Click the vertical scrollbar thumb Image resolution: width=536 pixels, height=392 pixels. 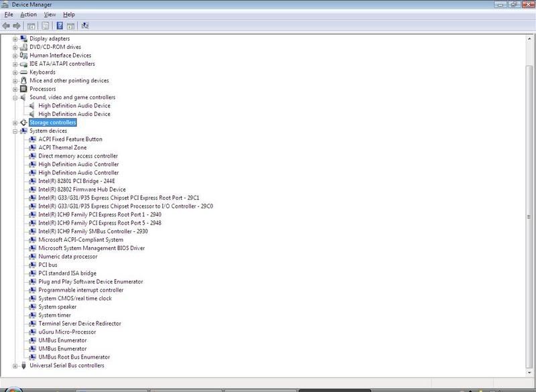click(529, 216)
